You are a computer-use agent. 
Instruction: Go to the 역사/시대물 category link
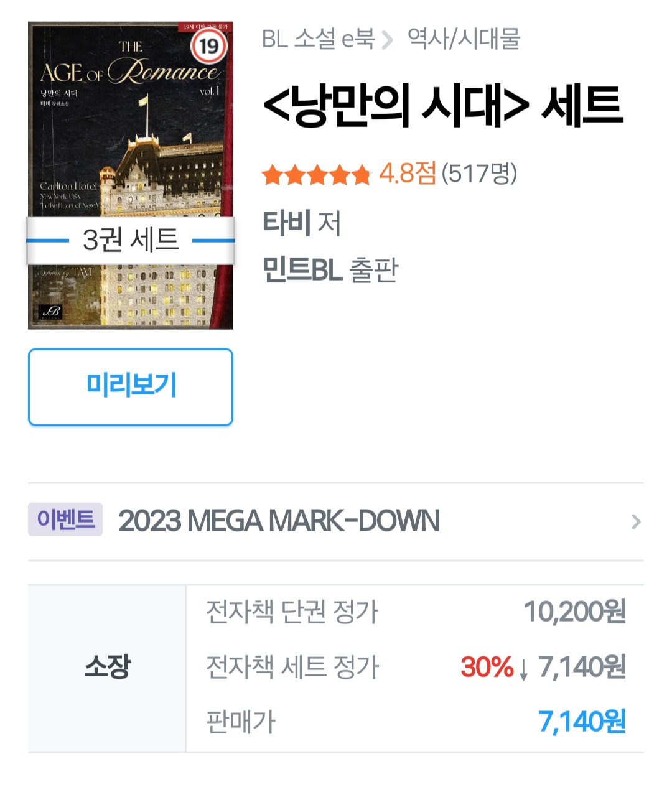tap(464, 39)
